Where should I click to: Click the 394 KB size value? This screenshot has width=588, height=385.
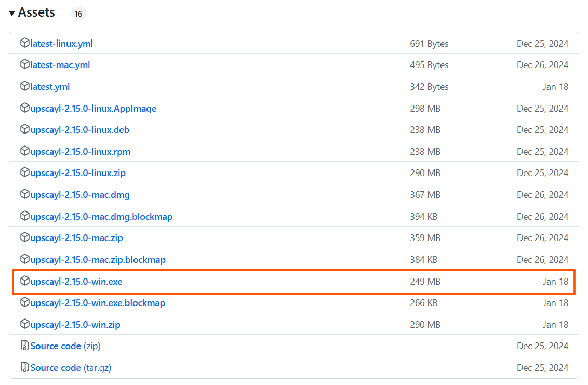click(x=423, y=217)
